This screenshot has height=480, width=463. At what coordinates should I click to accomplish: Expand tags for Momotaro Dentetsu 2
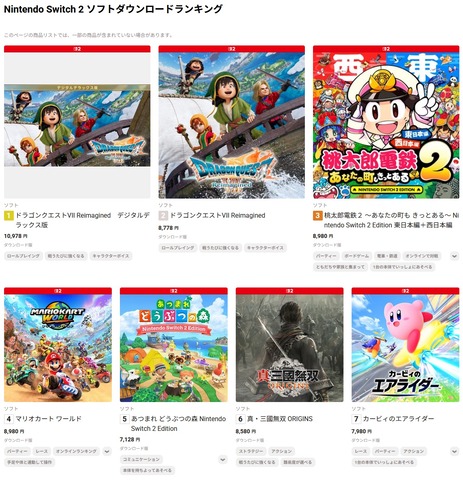[x=455, y=256]
